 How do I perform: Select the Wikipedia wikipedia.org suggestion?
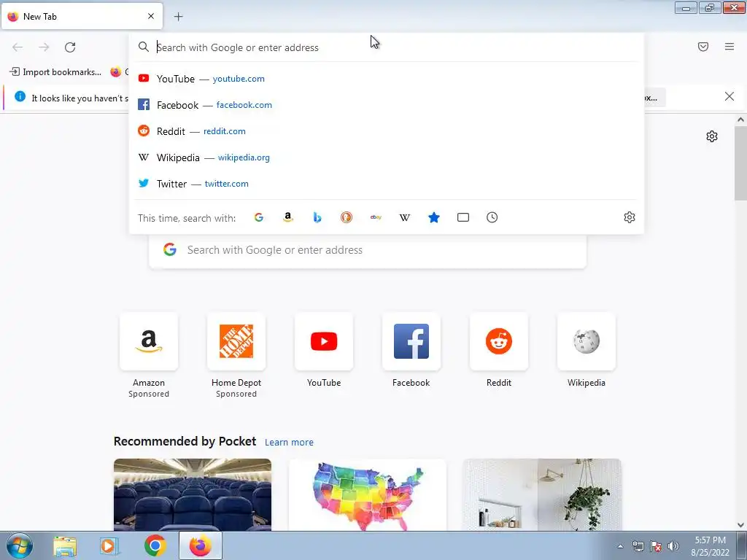(x=387, y=157)
